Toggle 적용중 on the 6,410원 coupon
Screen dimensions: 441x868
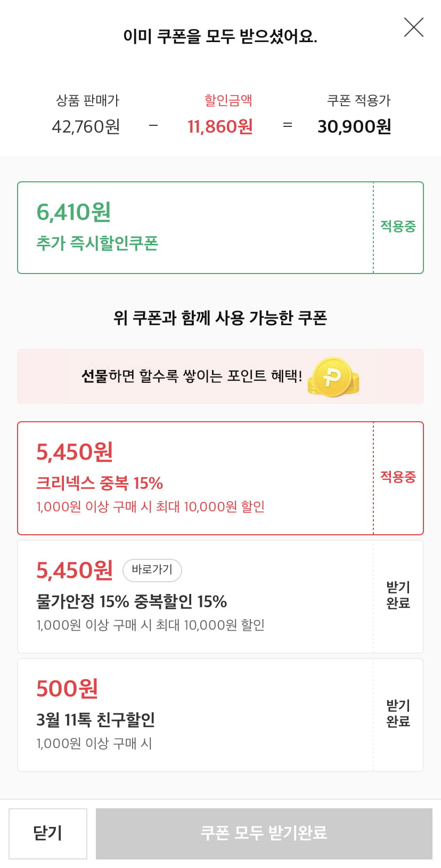coord(398,227)
